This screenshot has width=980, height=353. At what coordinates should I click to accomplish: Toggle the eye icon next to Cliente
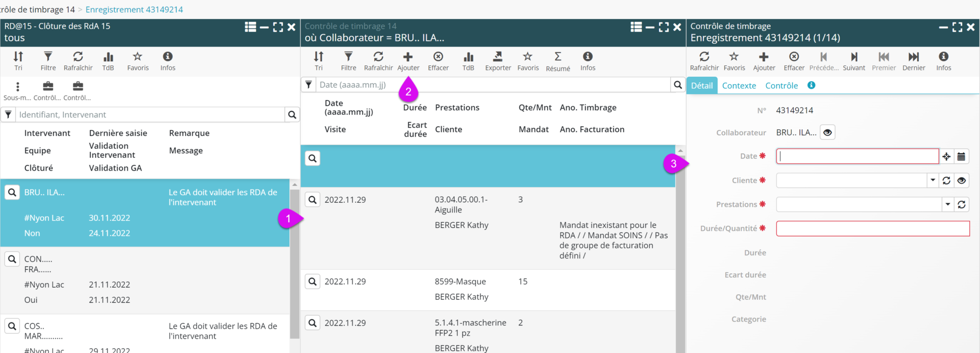coord(962,180)
